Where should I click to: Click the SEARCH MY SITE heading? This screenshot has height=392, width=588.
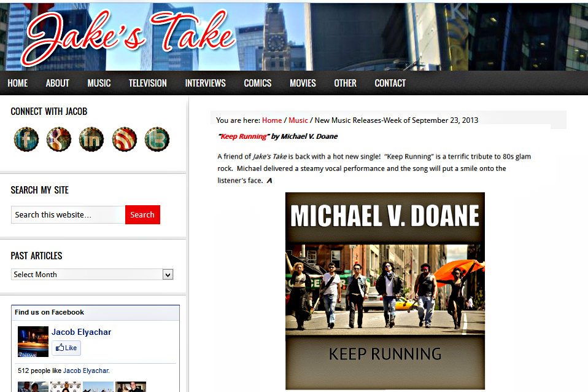pyautogui.click(x=39, y=190)
